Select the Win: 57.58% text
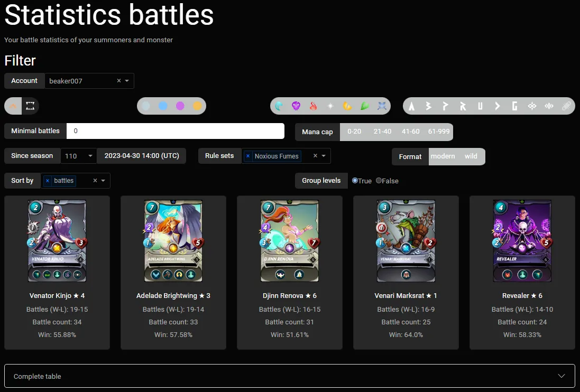580x392 pixels. tap(173, 335)
